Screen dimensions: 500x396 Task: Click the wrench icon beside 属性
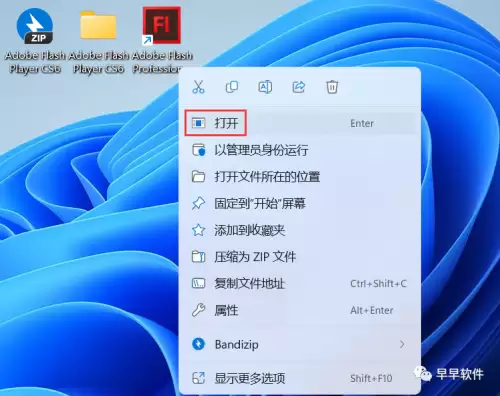pos(198,310)
